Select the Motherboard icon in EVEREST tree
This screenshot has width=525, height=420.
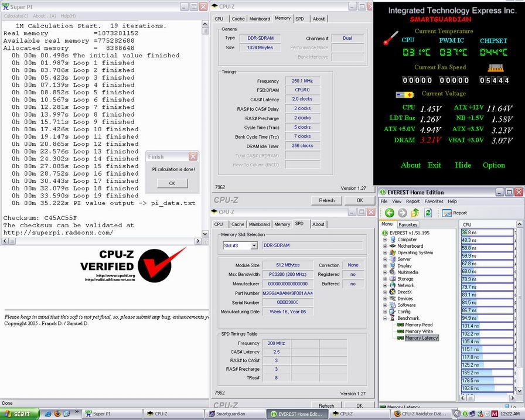(393, 246)
